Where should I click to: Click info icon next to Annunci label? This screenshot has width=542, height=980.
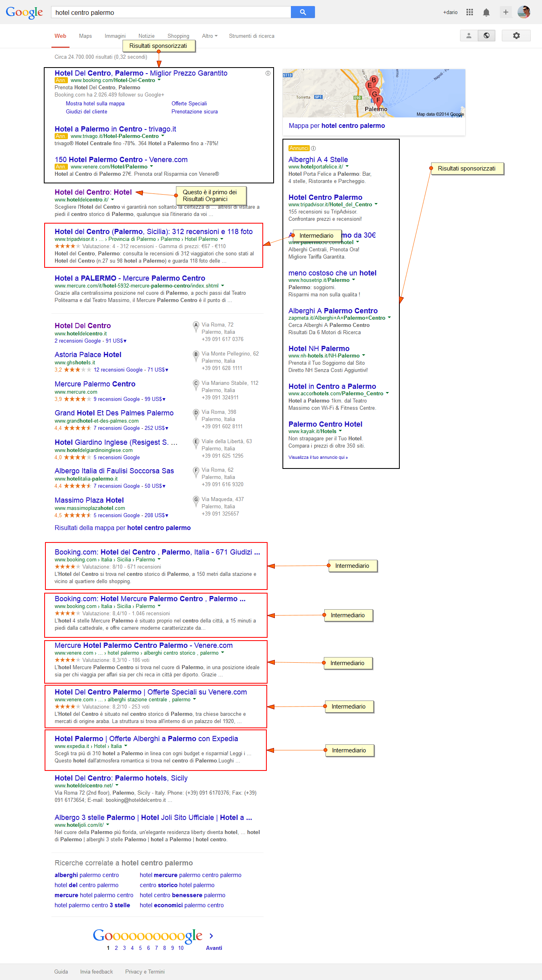pos(313,148)
